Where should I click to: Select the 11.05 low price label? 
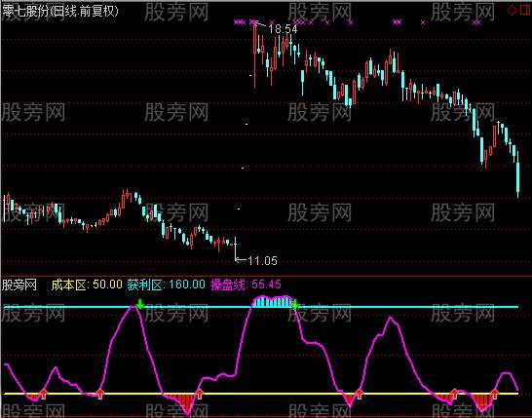coord(262,260)
